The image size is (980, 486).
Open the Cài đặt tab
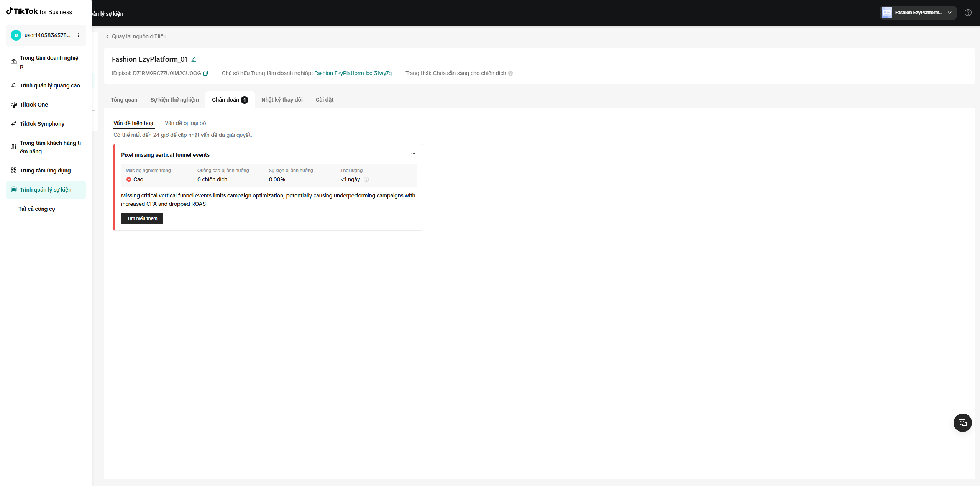325,100
